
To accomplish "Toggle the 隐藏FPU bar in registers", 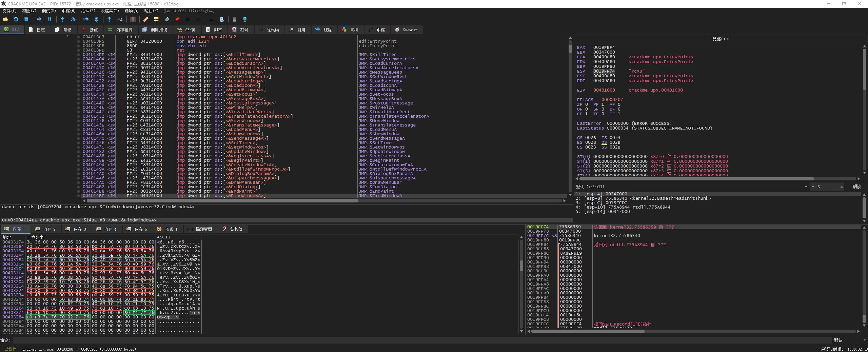I will 720,39.
